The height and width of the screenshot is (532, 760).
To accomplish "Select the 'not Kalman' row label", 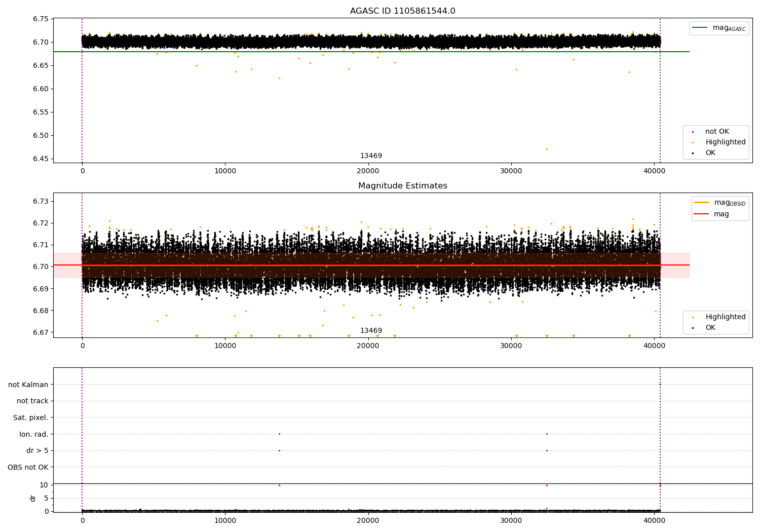I will click(28, 385).
